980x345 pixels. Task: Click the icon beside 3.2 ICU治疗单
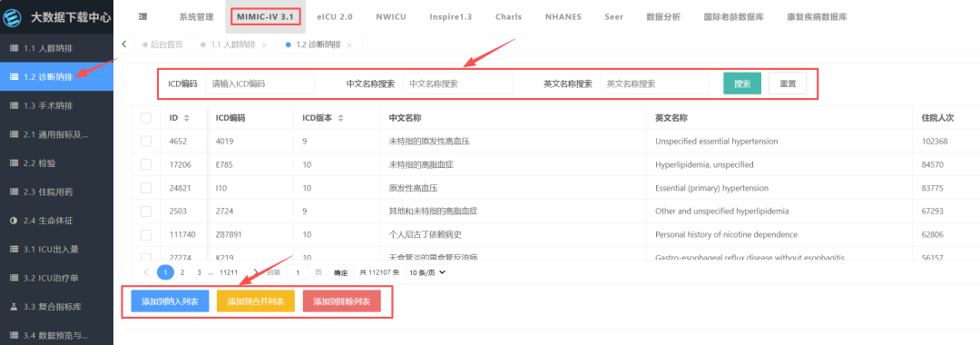click(x=14, y=278)
